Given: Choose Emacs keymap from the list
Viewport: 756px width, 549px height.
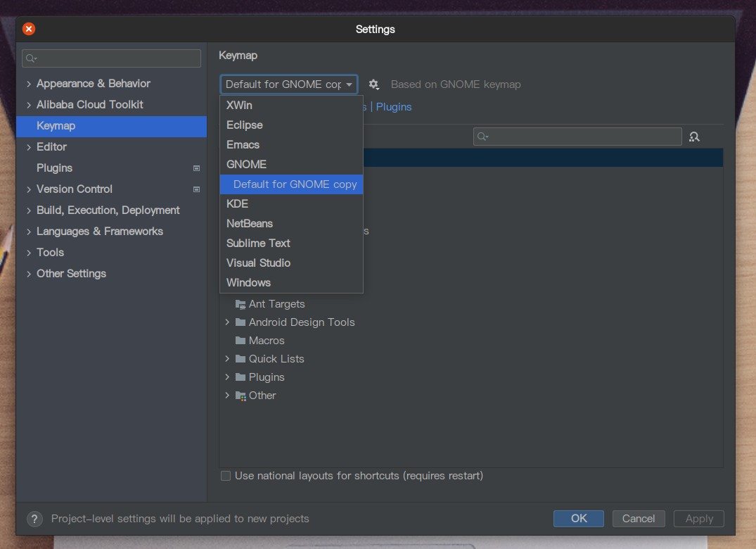Looking at the screenshot, I should tap(291, 145).
